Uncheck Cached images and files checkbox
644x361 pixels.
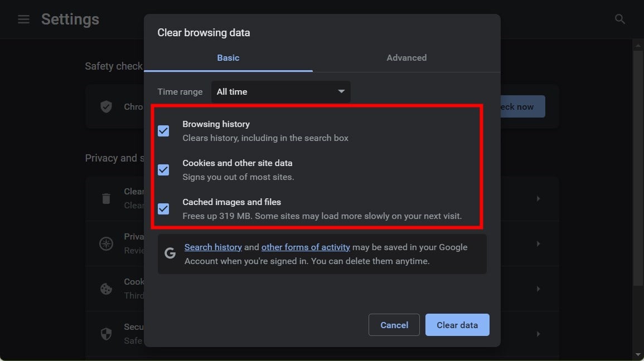pyautogui.click(x=163, y=209)
